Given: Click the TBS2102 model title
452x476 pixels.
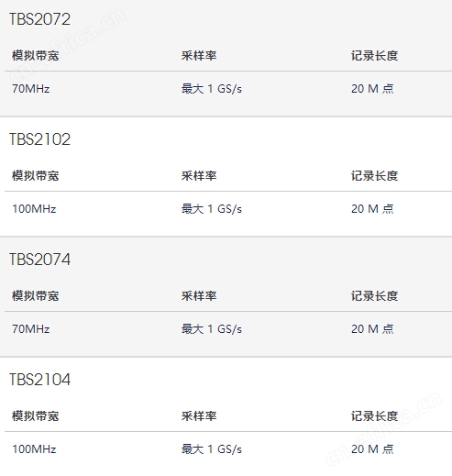Looking at the screenshot, I should 39,139.
